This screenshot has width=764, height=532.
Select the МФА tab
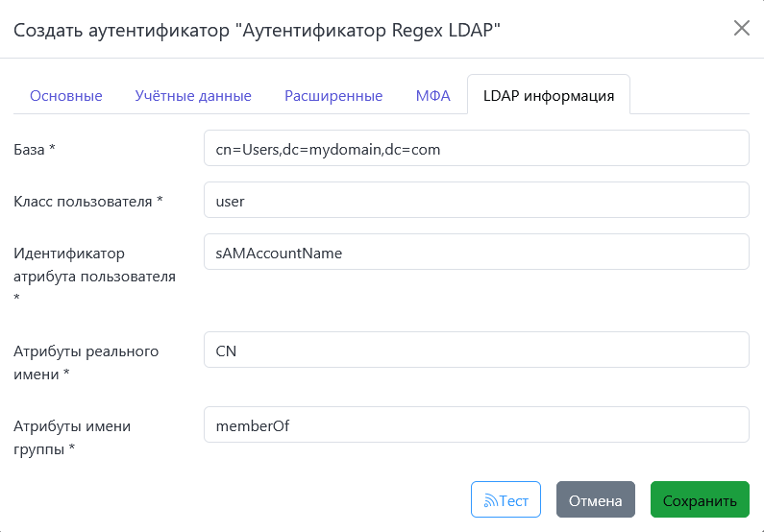point(432,96)
